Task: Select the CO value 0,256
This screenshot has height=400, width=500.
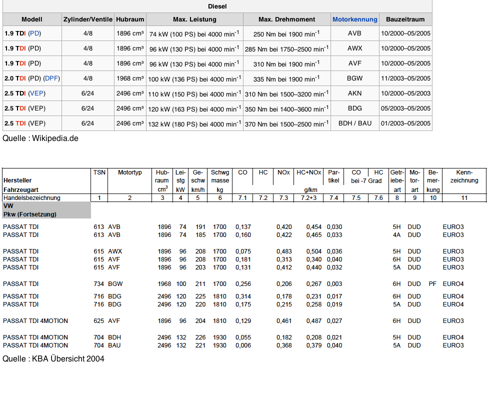Action: tap(243, 284)
